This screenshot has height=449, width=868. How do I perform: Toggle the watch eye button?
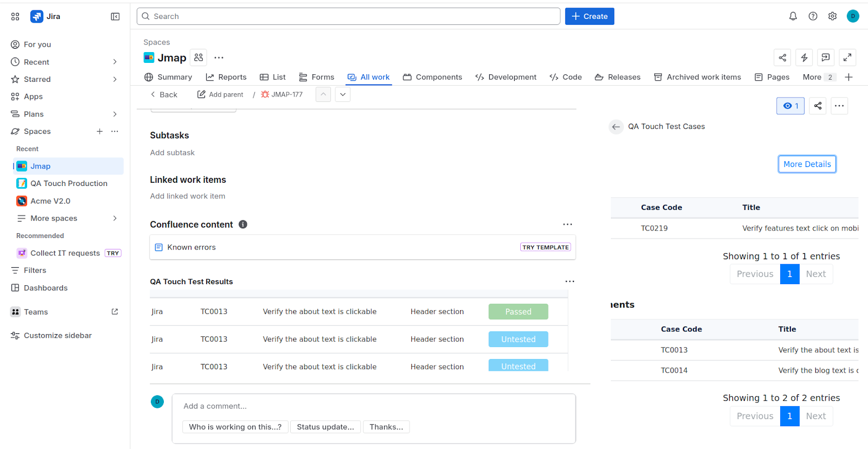point(790,106)
